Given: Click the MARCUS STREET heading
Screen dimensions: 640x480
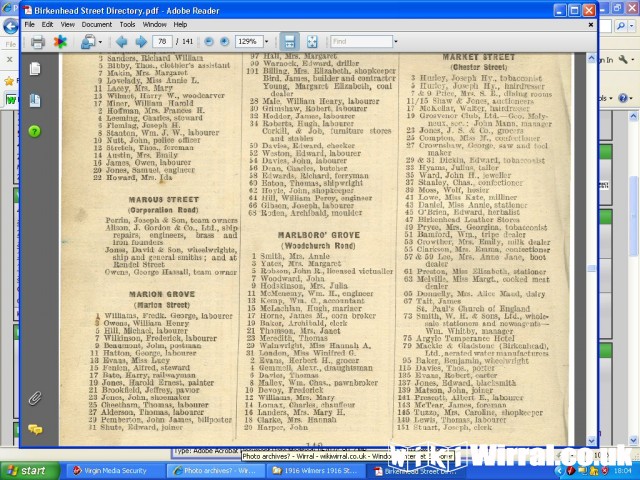Looking at the screenshot, I should pos(164,200).
